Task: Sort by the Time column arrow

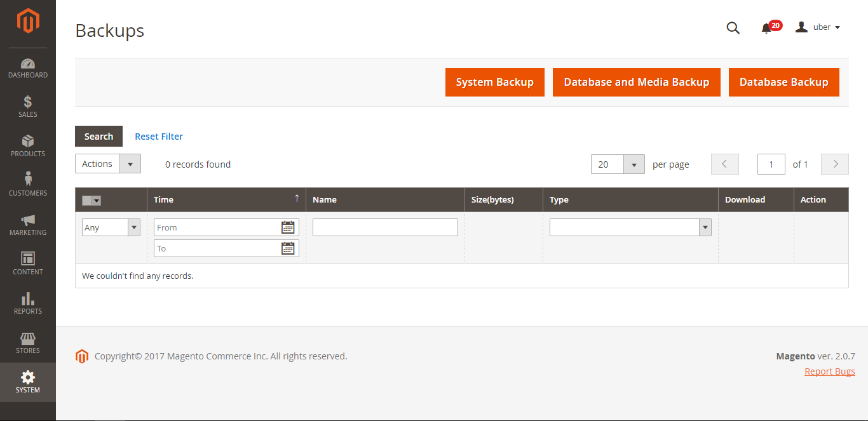Action: coord(297,199)
